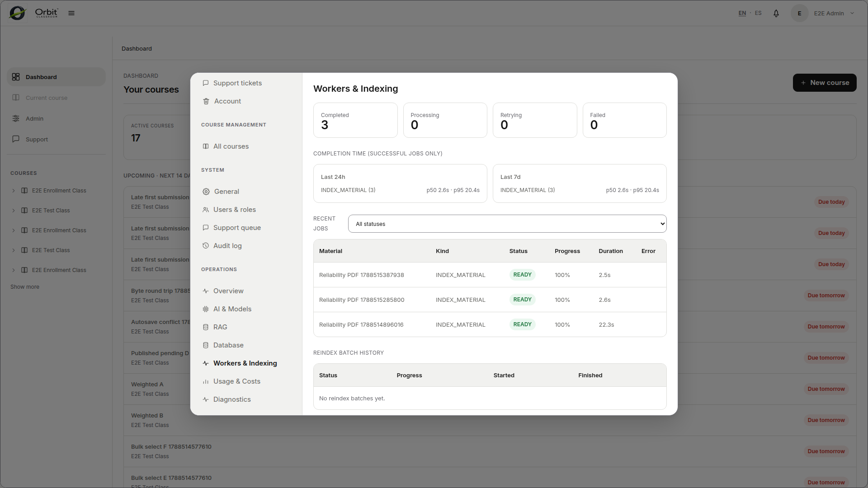Screen dimensions: 868x488
Task: Click the Workers & Indexing pulse icon
Action: tap(206, 363)
